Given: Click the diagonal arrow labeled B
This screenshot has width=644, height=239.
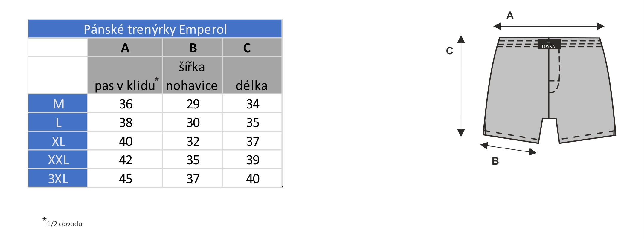Looking at the screenshot, I should click(x=508, y=149).
